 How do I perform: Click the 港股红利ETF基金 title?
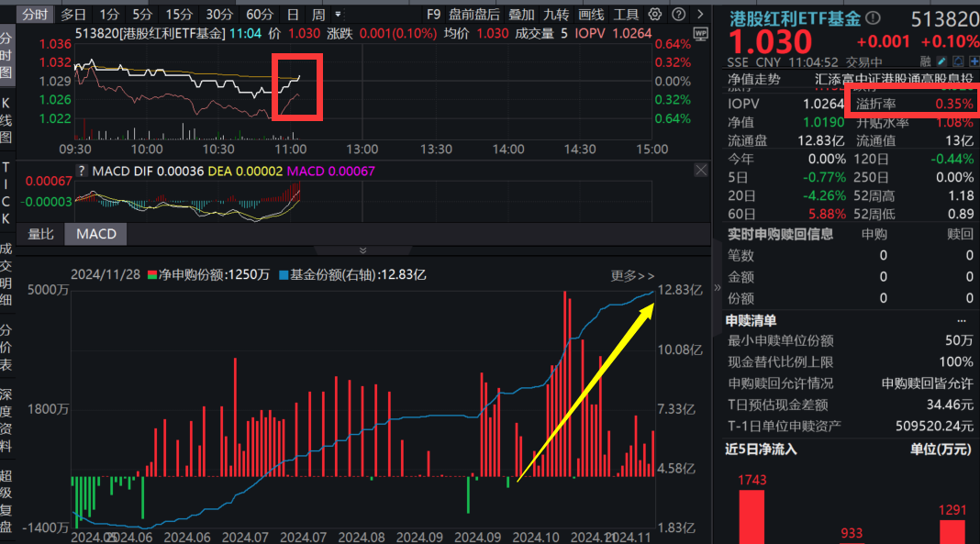(x=795, y=18)
